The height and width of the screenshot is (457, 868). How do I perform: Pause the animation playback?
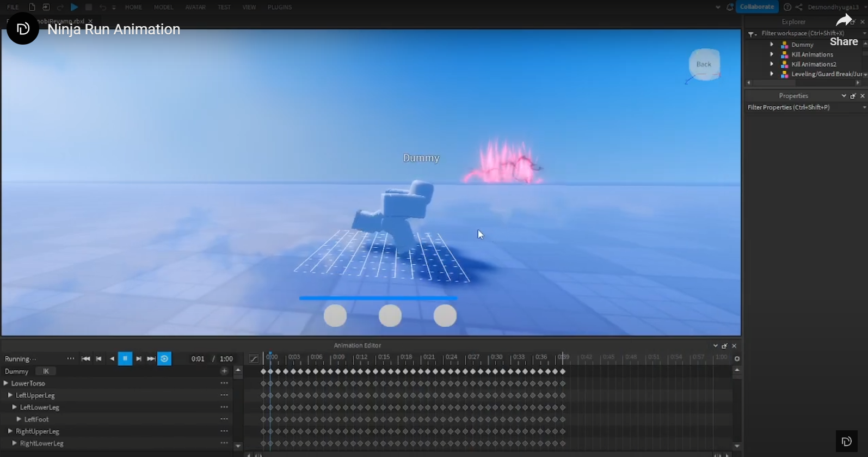pos(125,358)
